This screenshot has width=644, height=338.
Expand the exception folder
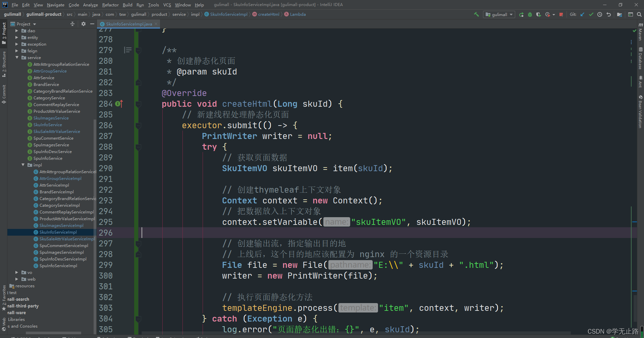pyautogui.click(x=17, y=44)
